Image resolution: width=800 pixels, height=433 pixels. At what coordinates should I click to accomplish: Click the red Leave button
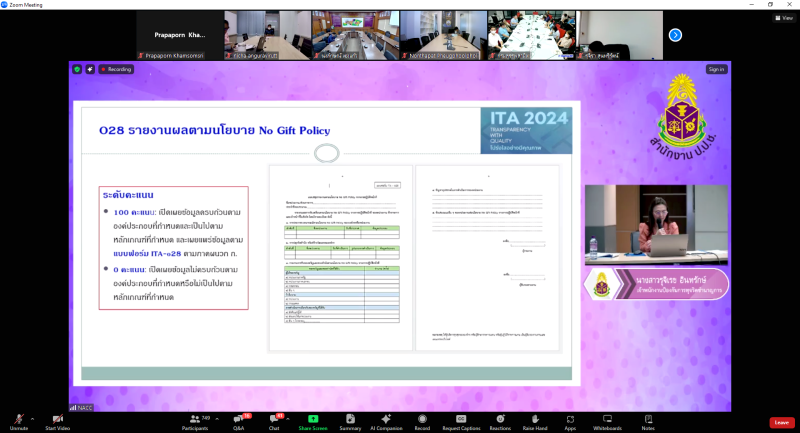tap(781, 422)
